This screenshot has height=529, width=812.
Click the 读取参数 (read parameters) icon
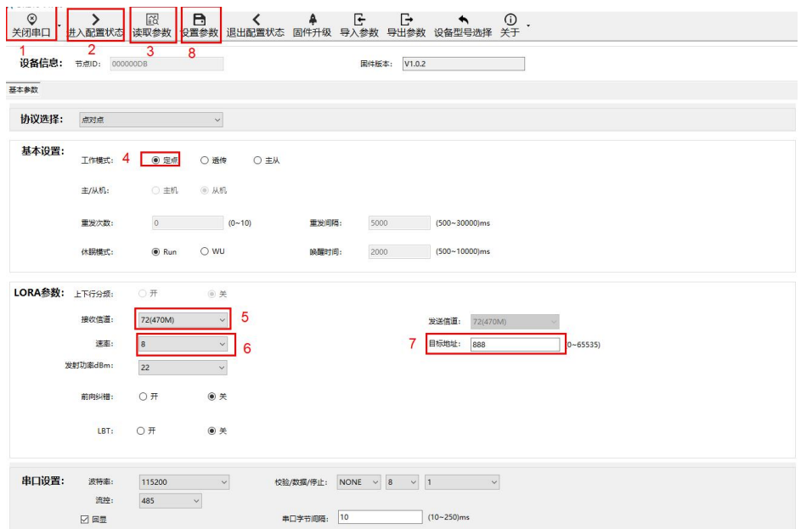[x=152, y=19]
